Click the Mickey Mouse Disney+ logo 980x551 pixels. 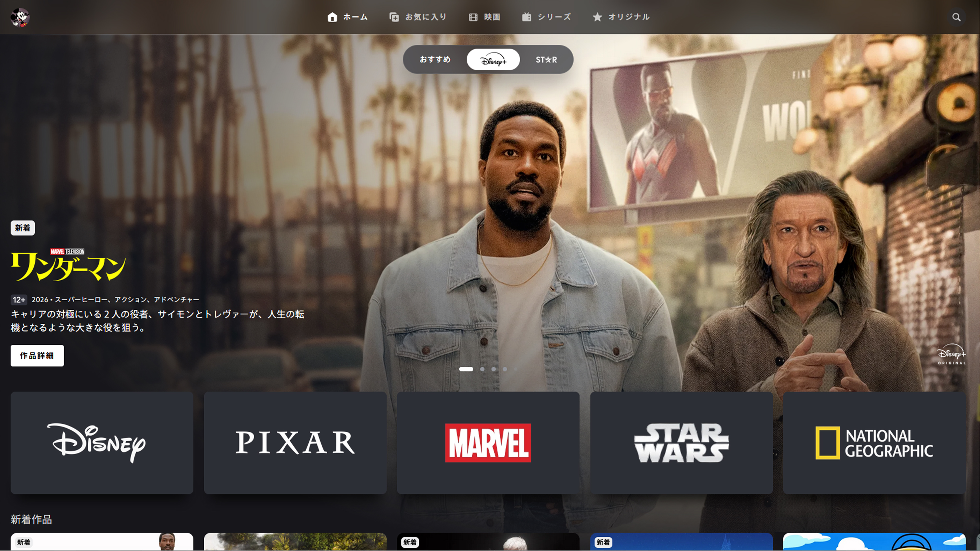[20, 17]
